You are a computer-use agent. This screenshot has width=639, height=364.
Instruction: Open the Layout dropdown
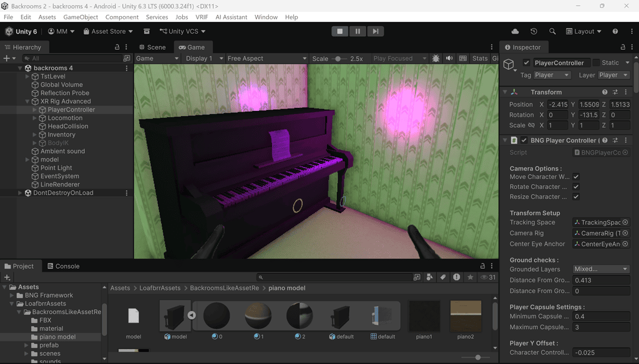(583, 31)
